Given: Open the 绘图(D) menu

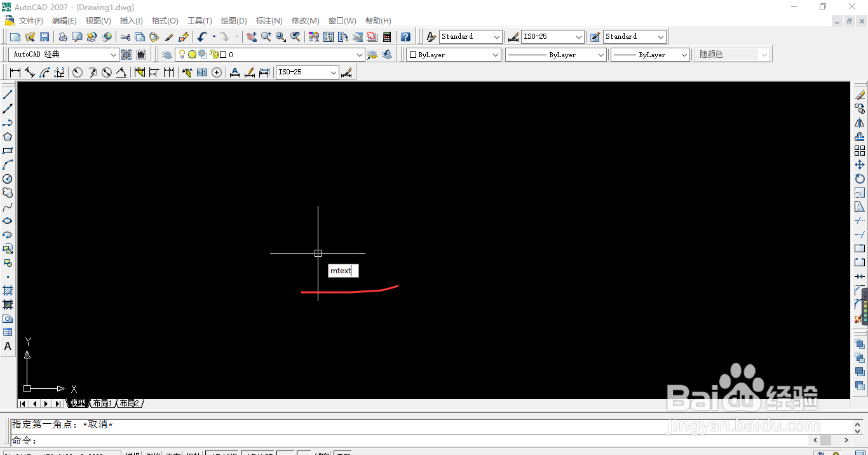Looking at the screenshot, I should 234,21.
